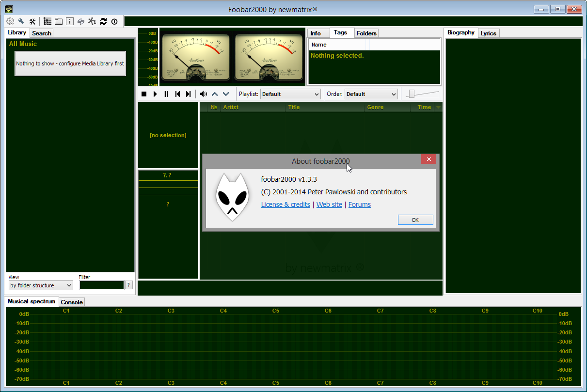This screenshot has height=392, width=587.
Task: Open the playlist manager icon
Action: coord(47,21)
